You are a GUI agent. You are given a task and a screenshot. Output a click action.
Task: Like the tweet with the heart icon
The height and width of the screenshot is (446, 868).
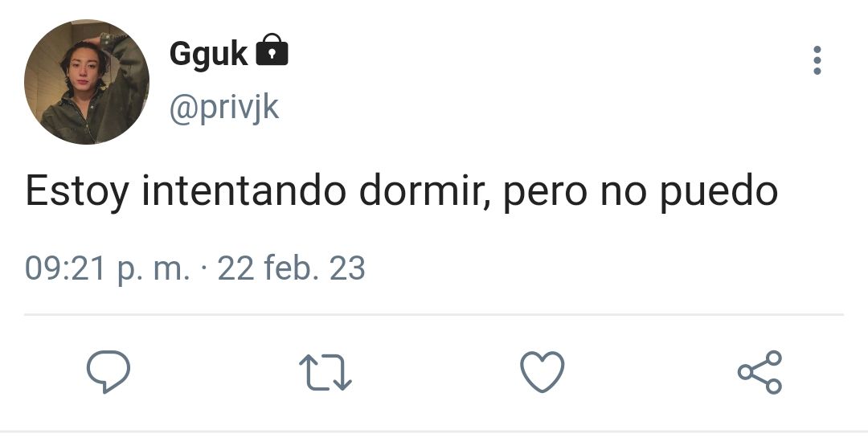click(x=542, y=372)
